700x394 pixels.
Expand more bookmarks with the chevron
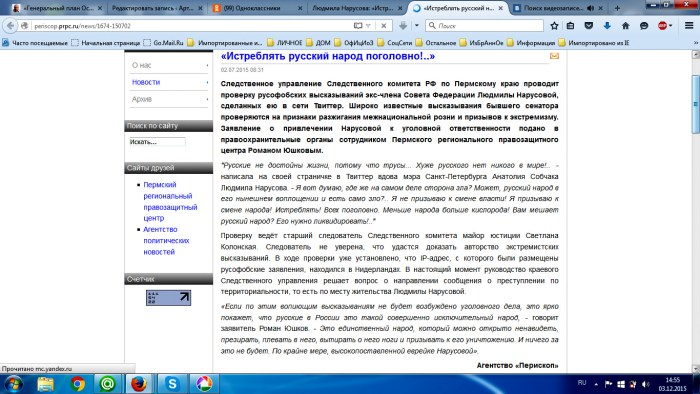click(696, 43)
